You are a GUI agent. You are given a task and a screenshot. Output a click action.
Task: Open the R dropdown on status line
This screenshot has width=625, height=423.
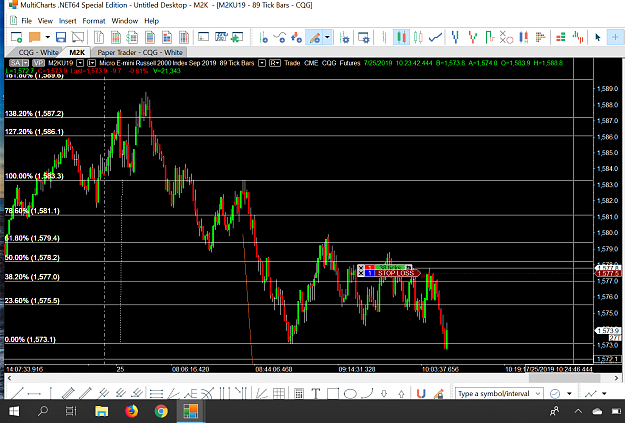tap(275, 63)
